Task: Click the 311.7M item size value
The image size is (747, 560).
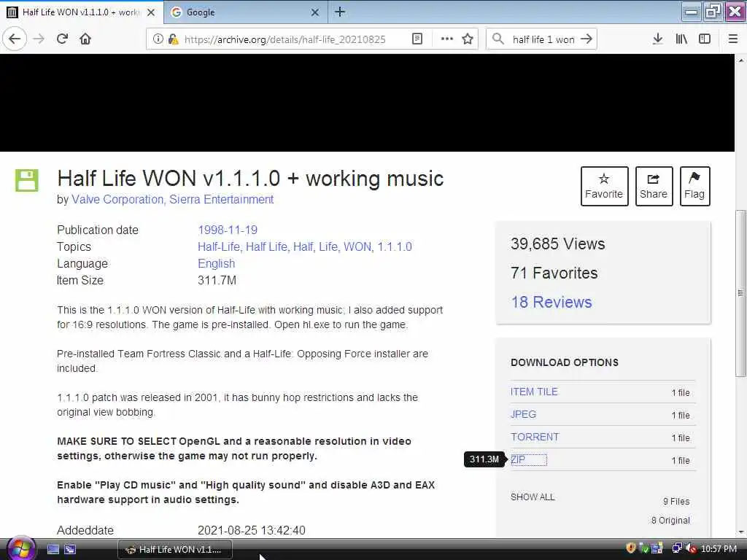Action: point(217,281)
